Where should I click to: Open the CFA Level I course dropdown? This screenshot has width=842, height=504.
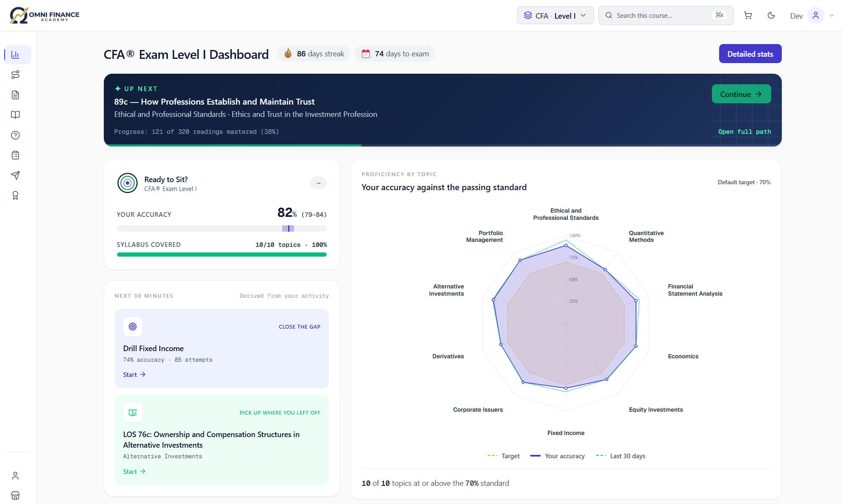click(x=555, y=16)
